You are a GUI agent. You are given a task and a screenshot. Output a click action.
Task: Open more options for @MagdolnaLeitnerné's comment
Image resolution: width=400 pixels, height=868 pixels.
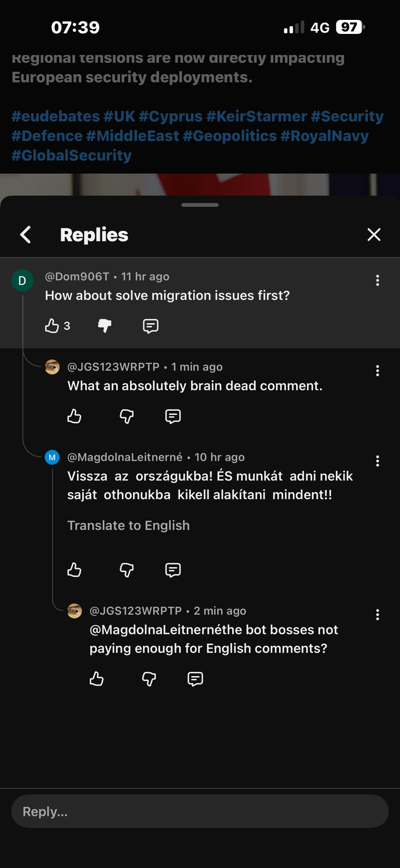[377, 461]
